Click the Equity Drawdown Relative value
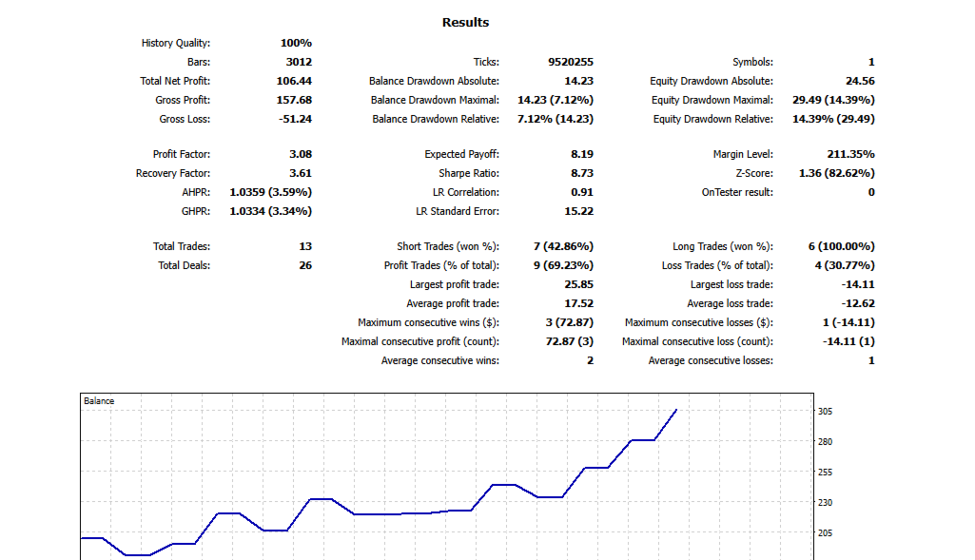 click(x=833, y=119)
